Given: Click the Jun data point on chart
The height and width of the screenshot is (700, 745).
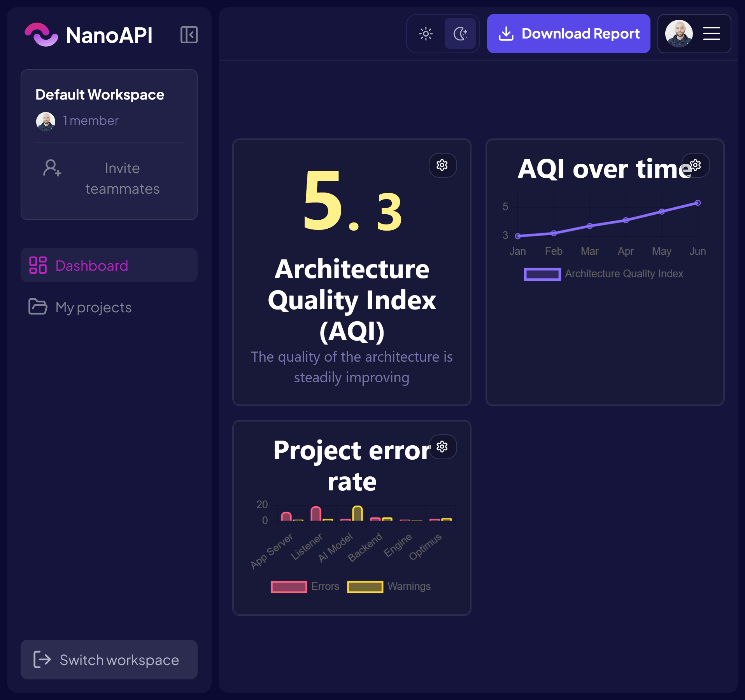Looking at the screenshot, I should (698, 203).
